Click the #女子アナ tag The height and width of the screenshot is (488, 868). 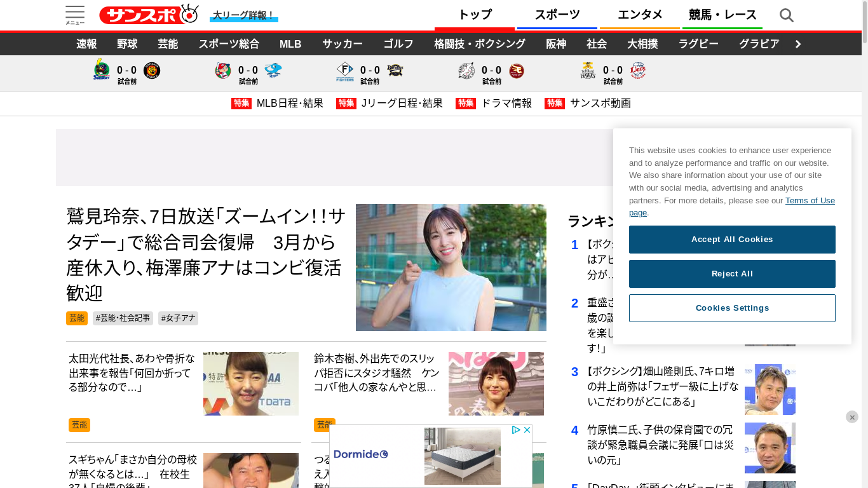178,318
